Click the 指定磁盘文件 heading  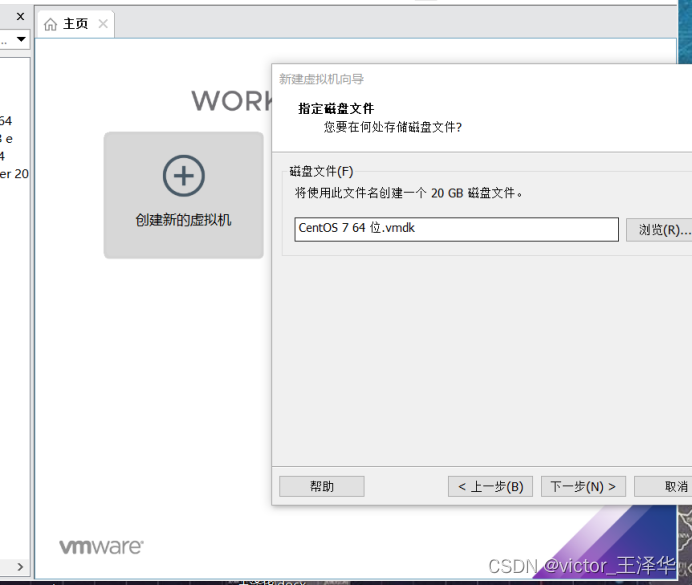(x=336, y=109)
